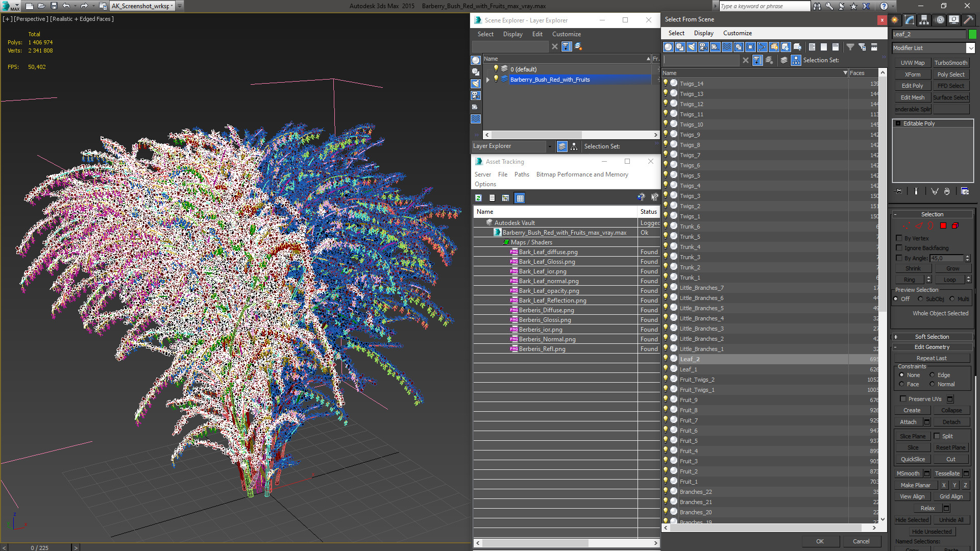Toggle Display Lights filter in Select From Scene
980x551 pixels.
(x=692, y=47)
